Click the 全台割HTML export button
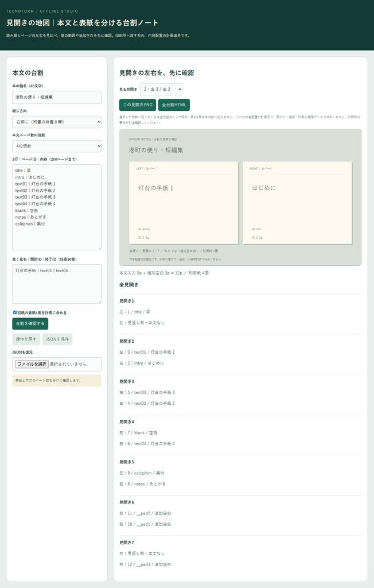Image resolution: width=374 pixels, height=588 pixels. pyautogui.click(x=174, y=105)
